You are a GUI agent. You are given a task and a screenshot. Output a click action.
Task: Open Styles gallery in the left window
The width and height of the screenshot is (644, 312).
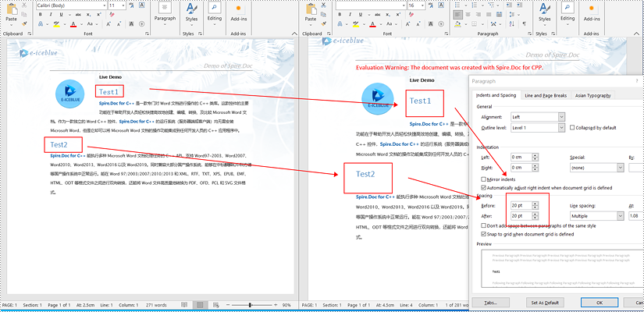[191, 13]
